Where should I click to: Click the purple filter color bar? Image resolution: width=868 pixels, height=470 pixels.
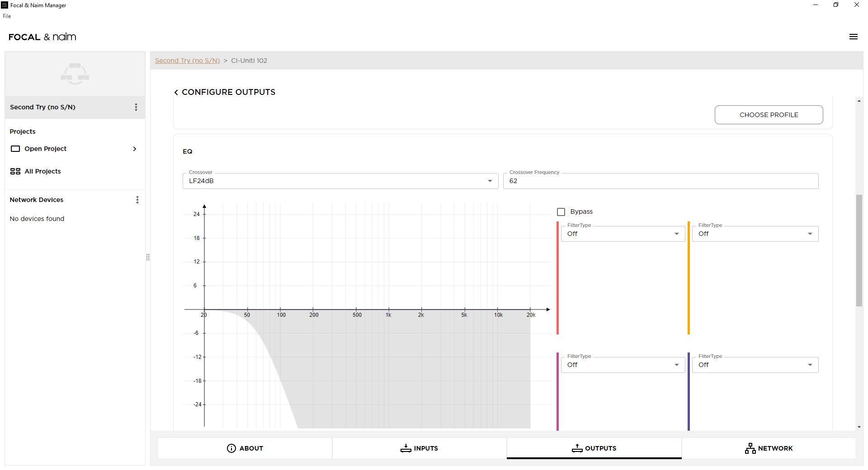click(x=689, y=391)
